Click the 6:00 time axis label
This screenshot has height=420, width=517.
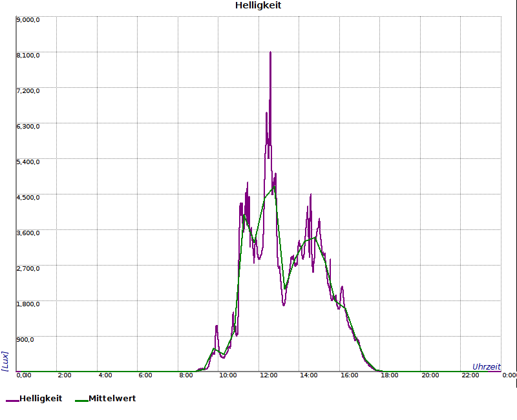pos(145,375)
